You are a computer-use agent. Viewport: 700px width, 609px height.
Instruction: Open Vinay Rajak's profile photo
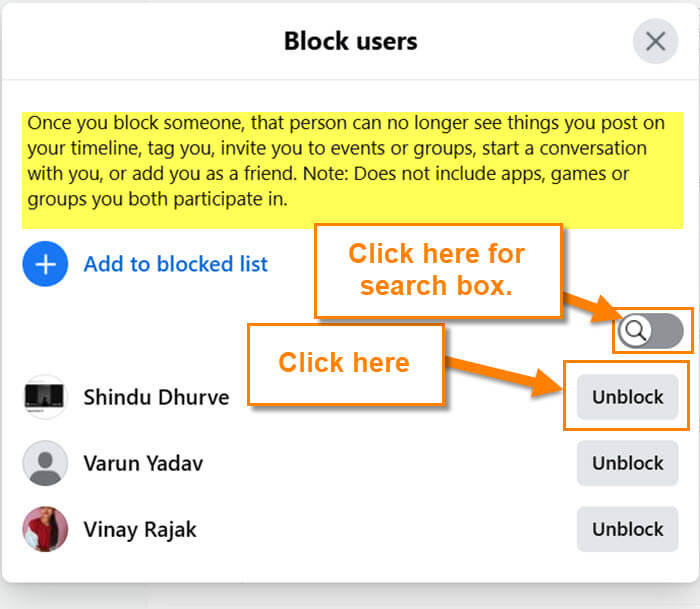pos(45,529)
